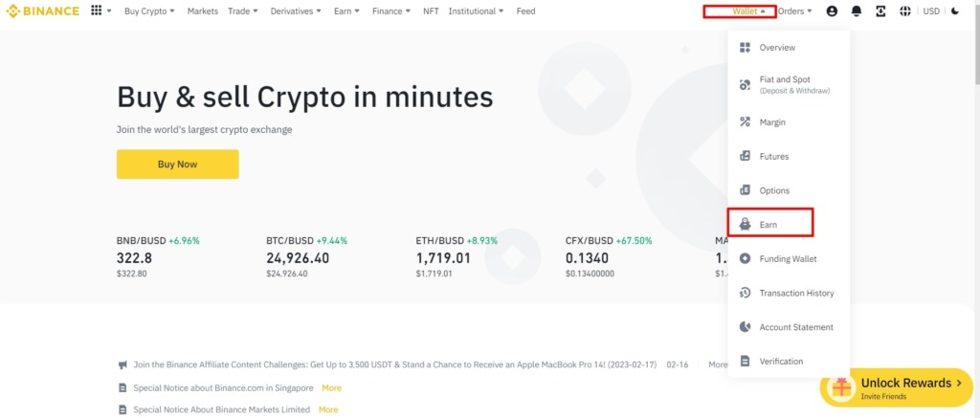This screenshot has width=980, height=418.
Task: Open Transaction History in Wallet menu
Action: pyautogui.click(x=795, y=293)
